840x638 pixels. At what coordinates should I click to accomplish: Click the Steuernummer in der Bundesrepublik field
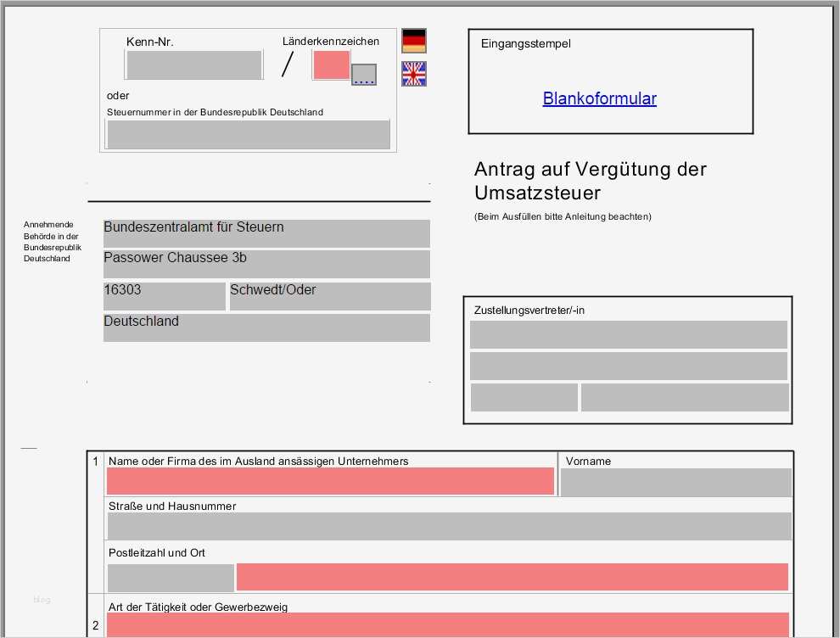[x=247, y=134]
